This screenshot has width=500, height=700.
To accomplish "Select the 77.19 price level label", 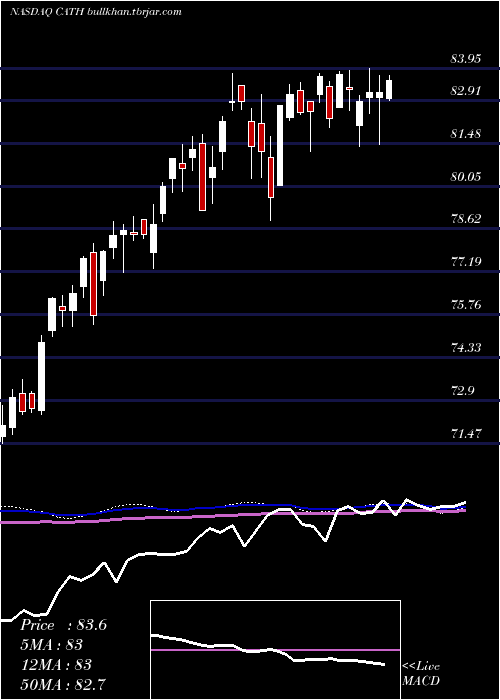I will pyautogui.click(x=466, y=262).
